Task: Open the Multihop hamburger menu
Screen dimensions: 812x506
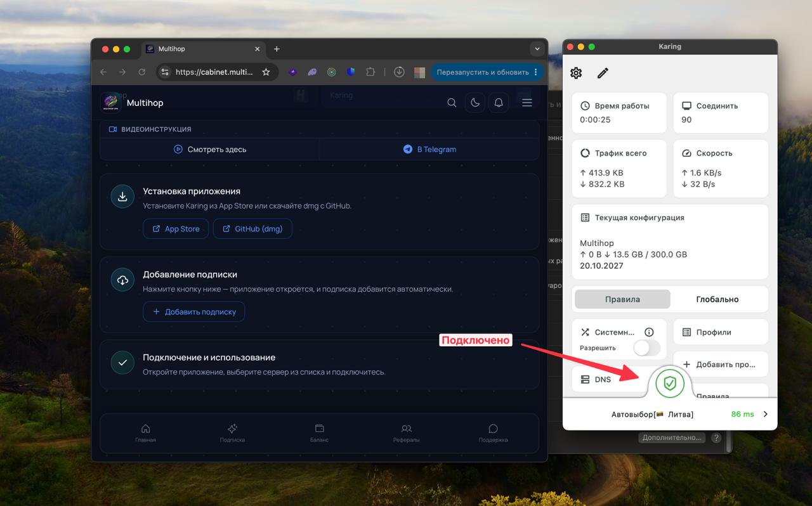Action: [x=527, y=103]
